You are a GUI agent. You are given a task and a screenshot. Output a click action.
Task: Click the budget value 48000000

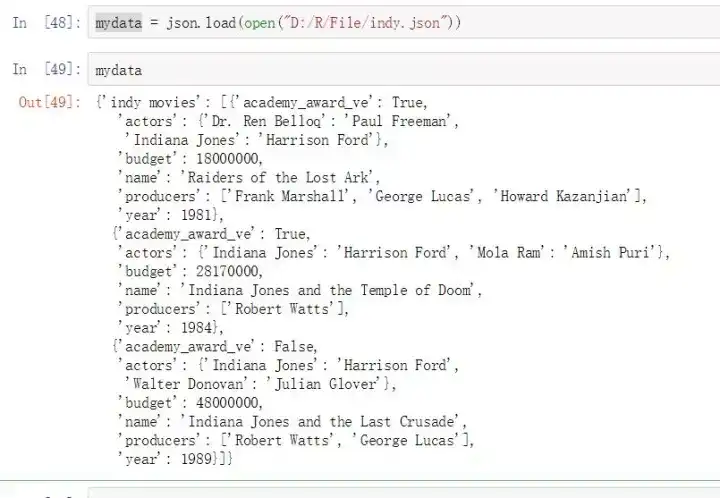(227, 403)
